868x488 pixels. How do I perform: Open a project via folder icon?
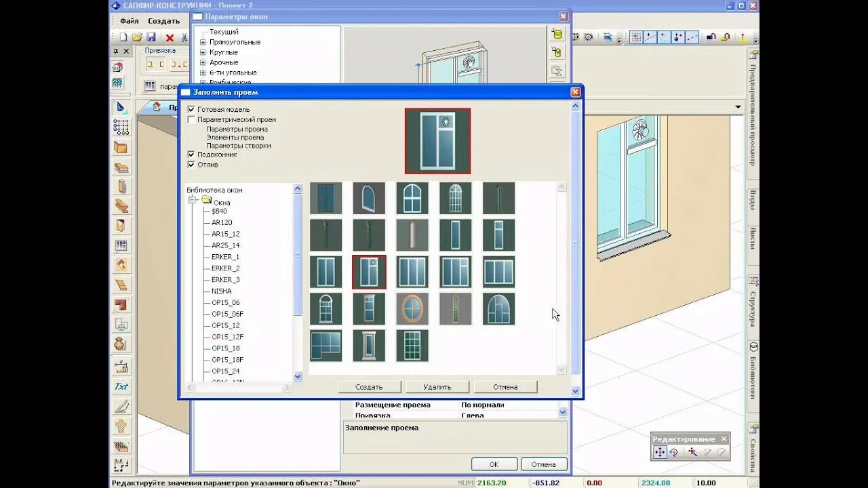137,37
